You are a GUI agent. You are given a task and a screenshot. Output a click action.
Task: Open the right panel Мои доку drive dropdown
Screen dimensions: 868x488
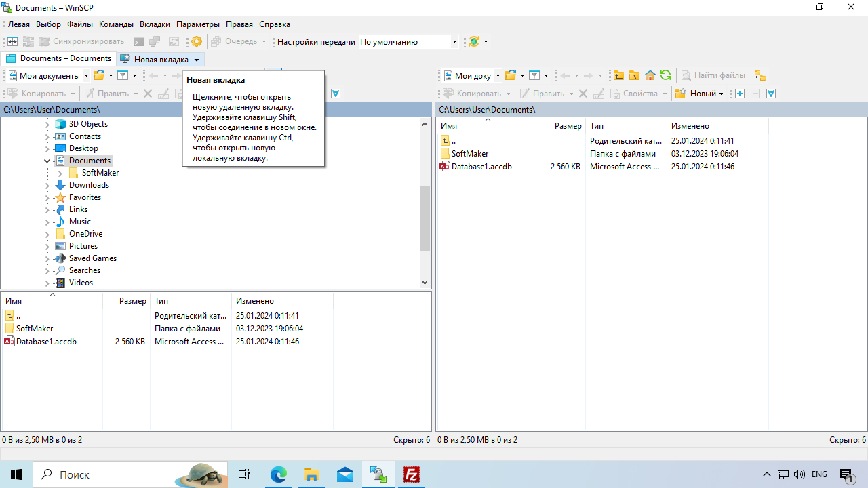[498, 75]
